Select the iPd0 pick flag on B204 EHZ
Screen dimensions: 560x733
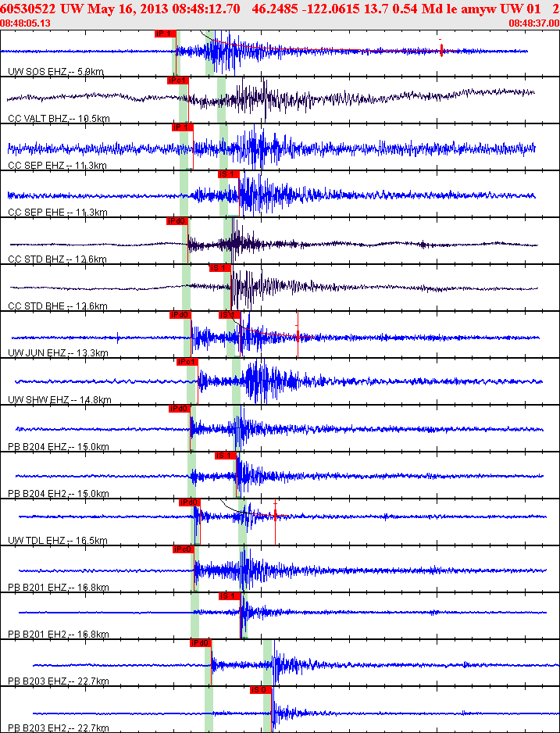(x=180, y=409)
